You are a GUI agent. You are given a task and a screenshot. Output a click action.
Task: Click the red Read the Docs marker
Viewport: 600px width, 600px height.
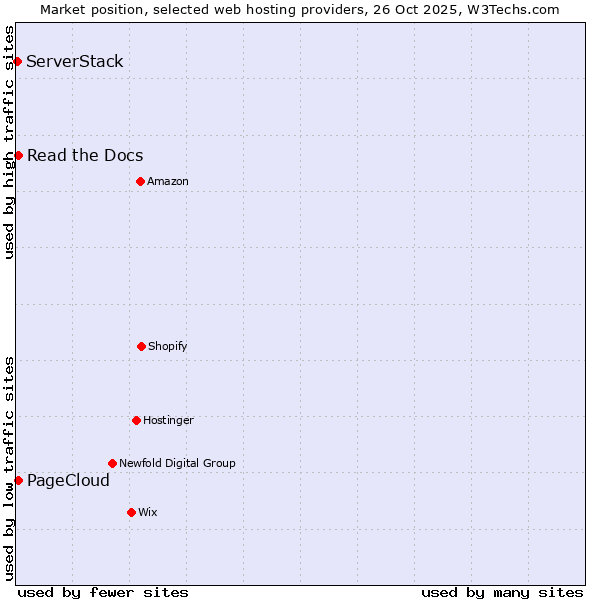[x=18, y=155]
